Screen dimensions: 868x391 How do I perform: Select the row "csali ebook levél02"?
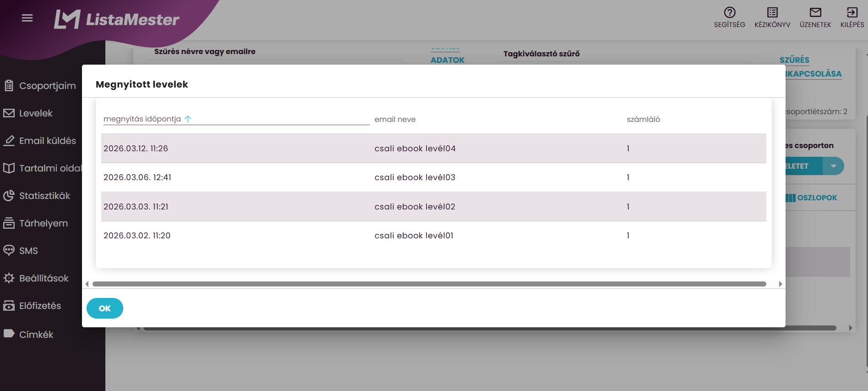click(x=433, y=206)
